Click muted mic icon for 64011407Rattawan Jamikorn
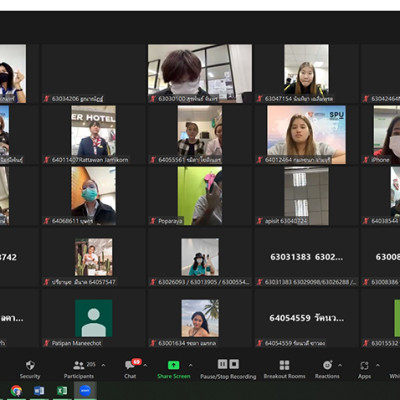The width and height of the screenshot is (400, 400). [47, 160]
